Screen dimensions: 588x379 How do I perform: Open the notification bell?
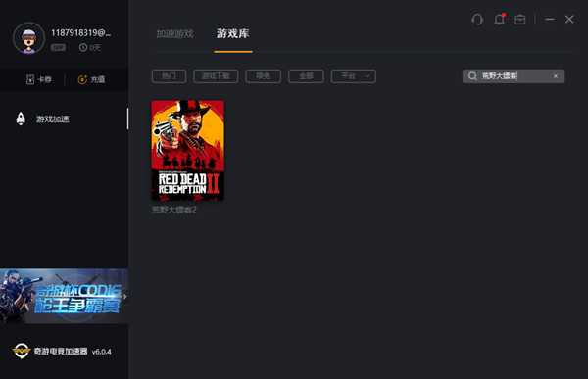coord(499,19)
